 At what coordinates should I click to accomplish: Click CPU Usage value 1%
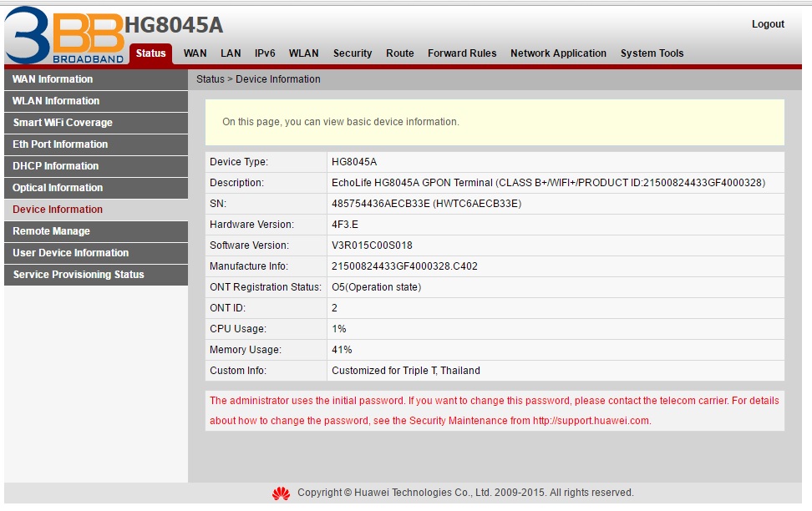coord(338,329)
